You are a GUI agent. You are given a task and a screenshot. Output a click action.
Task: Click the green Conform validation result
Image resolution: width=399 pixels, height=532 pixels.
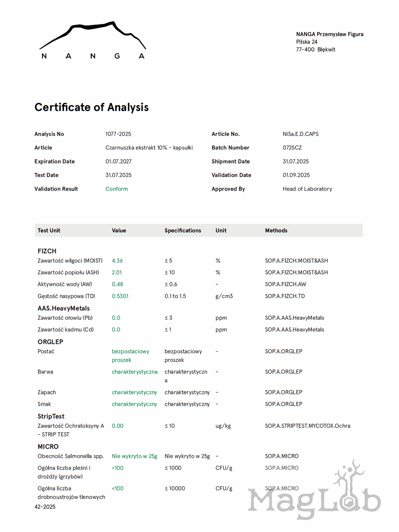click(x=117, y=189)
